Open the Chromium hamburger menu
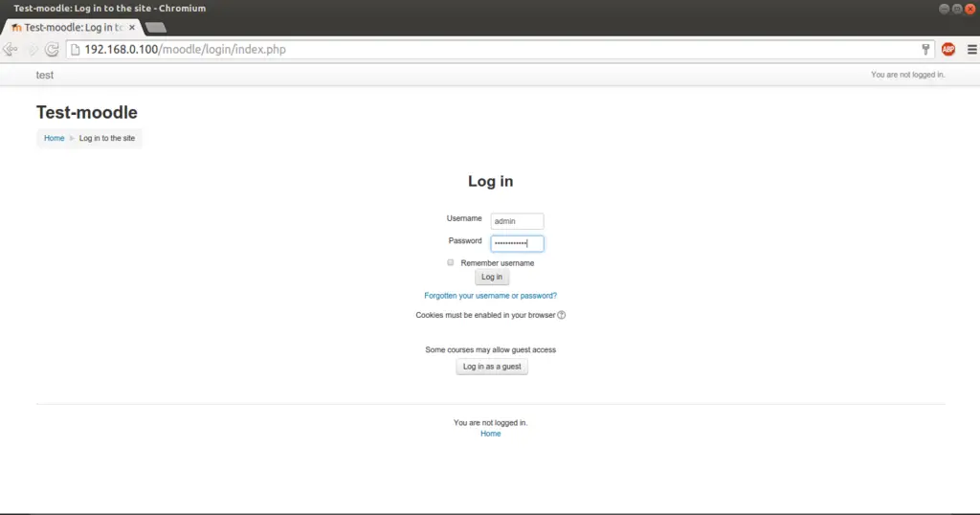This screenshot has width=980, height=515. (x=972, y=50)
